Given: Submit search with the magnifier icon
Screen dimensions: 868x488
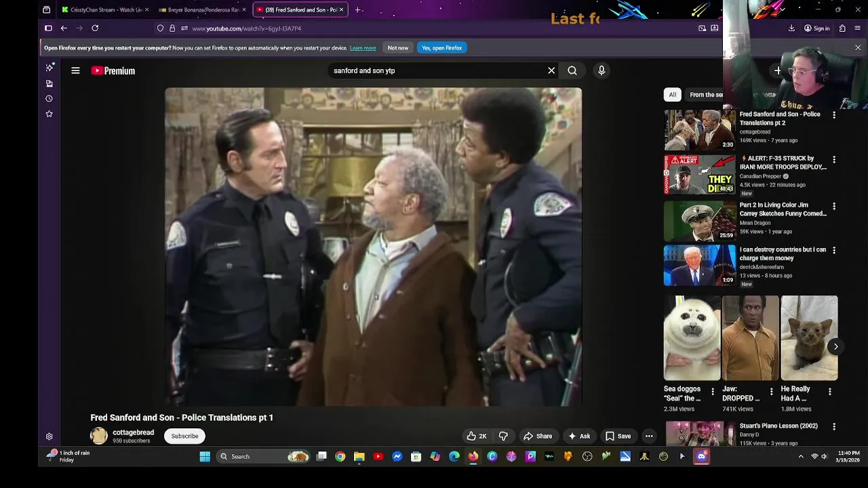Looking at the screenshot, I should 572,70.
